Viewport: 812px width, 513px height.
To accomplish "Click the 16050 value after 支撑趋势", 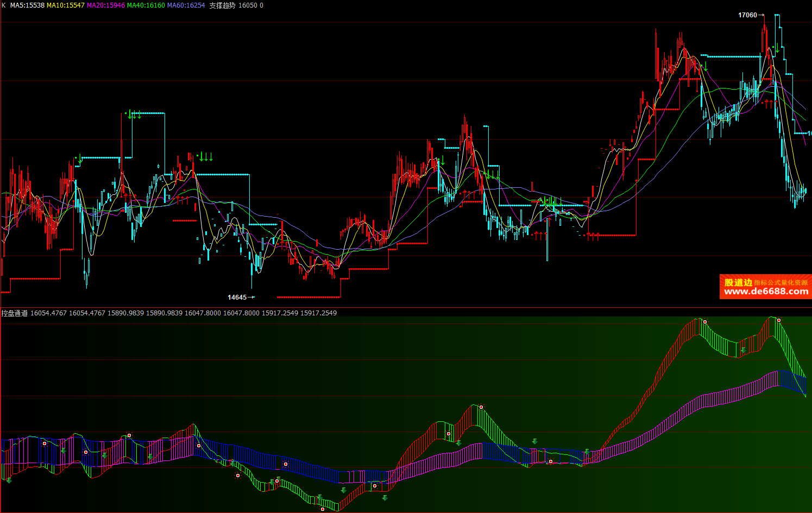I will pyautogui.click(x=248, y=5).
